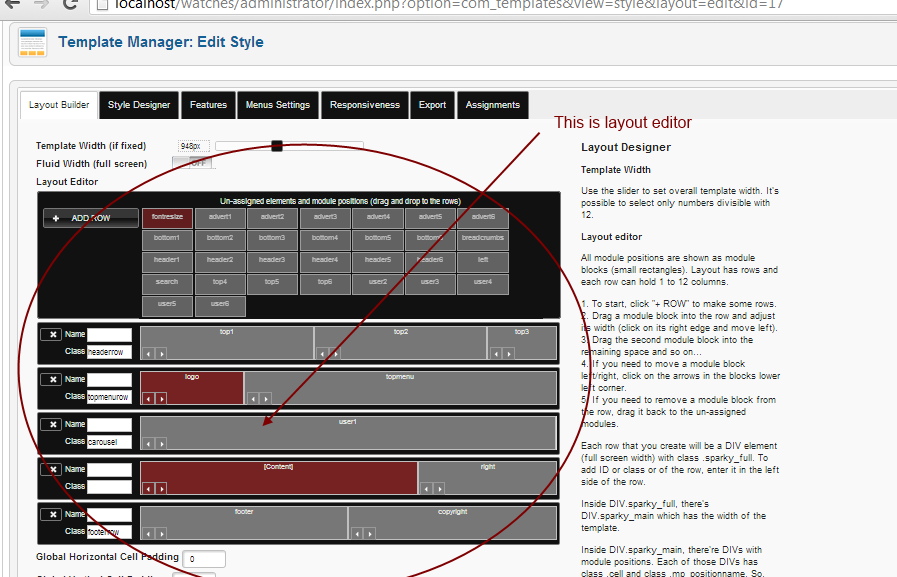Move the footer block right
Image resolution: width=897 pixels, height=577 pixels.
(161, 534)
